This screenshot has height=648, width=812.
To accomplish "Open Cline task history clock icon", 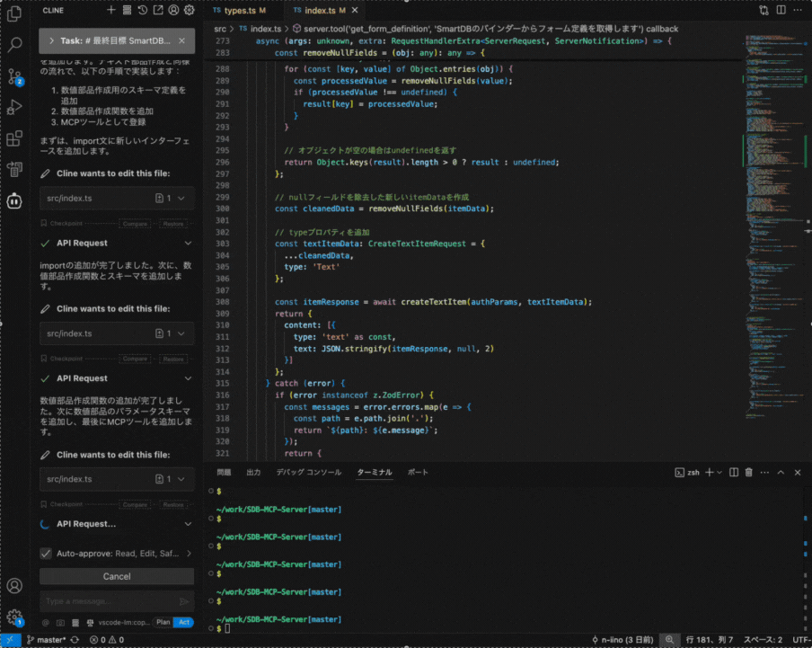I will coord(143,10).
